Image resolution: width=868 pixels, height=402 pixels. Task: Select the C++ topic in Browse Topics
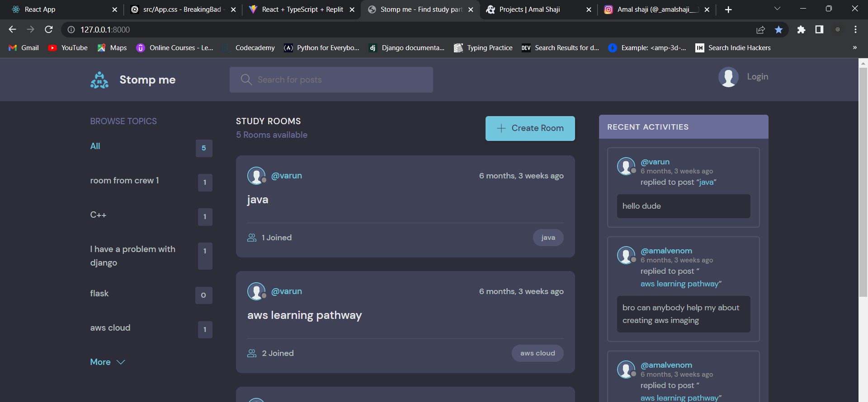98,215
